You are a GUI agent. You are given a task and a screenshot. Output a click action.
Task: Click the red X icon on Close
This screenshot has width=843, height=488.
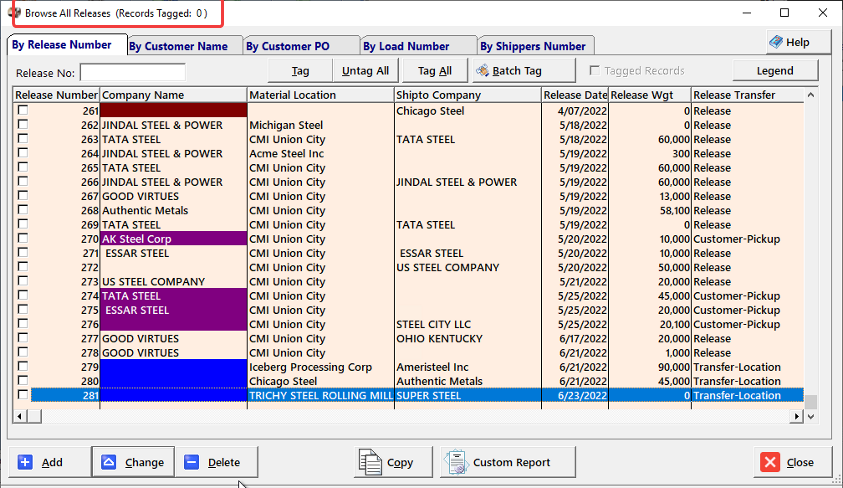coord(770,462)
